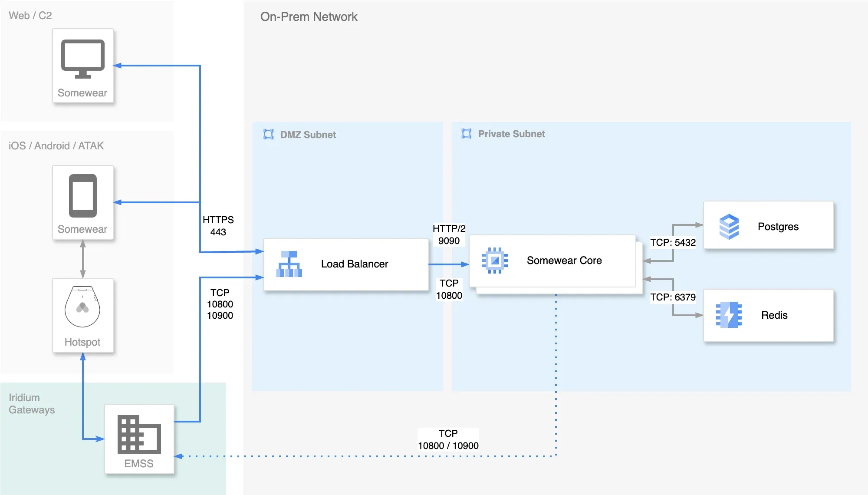Select the Load Balancer label
This screenshot has height=495, width=868.
pyautogui.click(x=355, y=264)
